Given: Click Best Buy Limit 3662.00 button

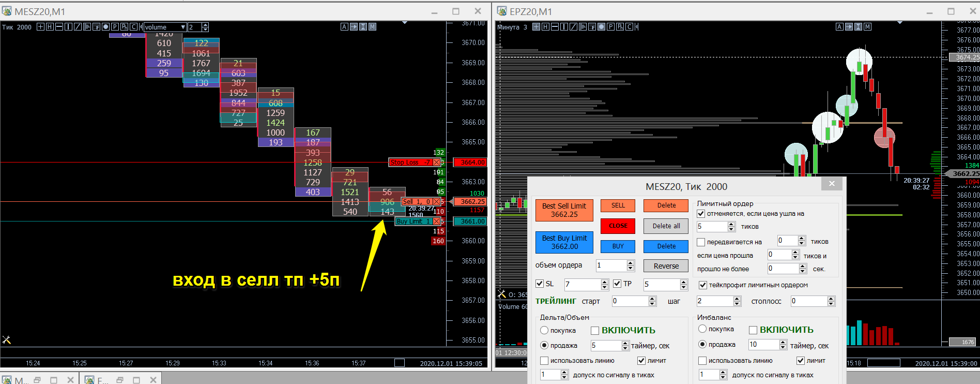Looking at the screenshot, I should click(x=564, y=242).
